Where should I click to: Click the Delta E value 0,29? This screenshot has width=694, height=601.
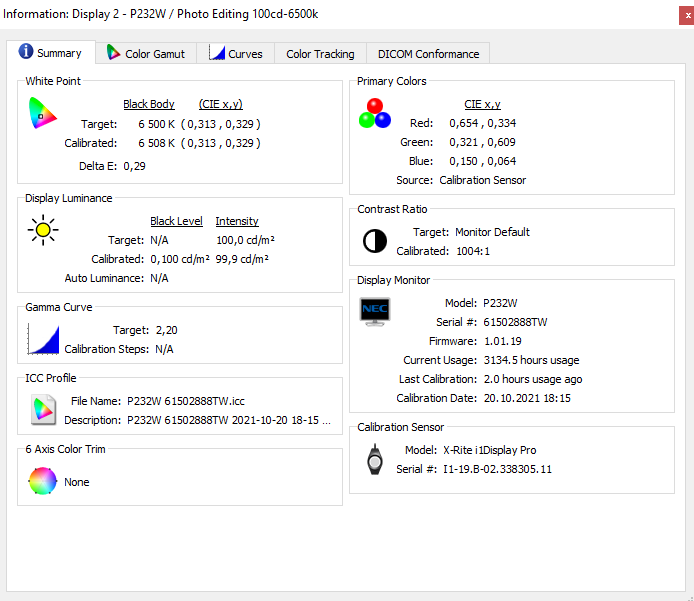[134, 166]
